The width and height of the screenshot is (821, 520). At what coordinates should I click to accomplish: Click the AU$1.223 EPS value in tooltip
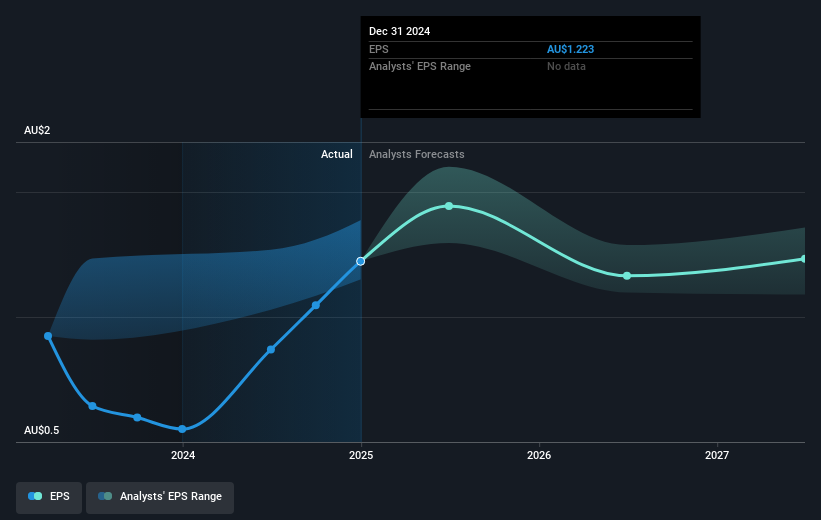(570, 49)
